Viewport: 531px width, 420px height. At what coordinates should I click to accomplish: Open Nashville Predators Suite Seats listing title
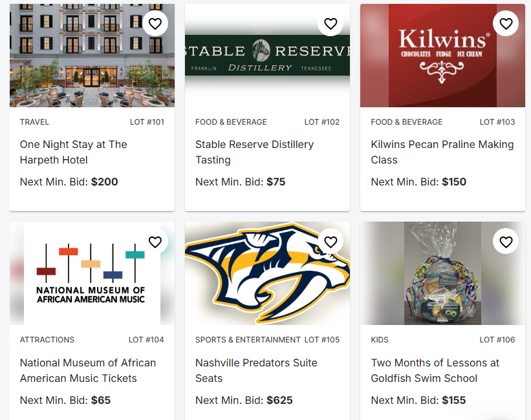(x=256, y=370)
